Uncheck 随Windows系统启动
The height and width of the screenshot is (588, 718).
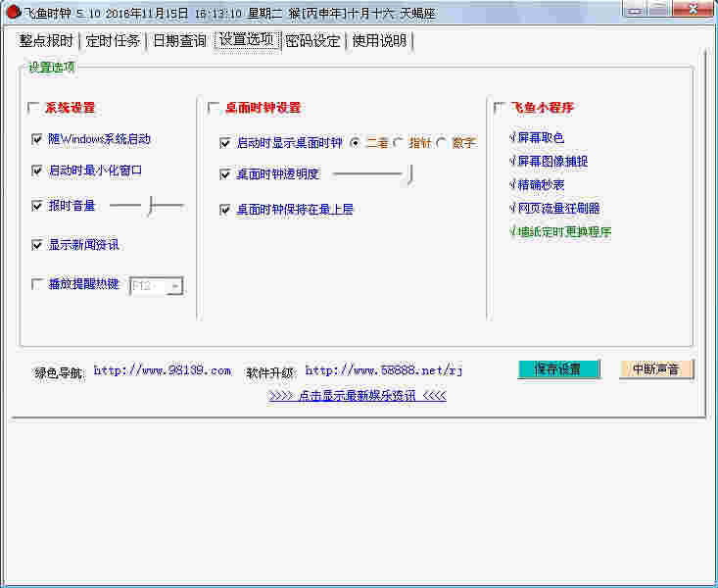coord(37,139)
